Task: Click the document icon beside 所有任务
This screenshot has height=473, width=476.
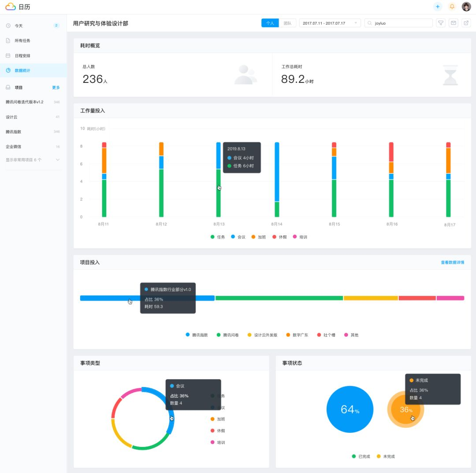Action: (8, 41)
